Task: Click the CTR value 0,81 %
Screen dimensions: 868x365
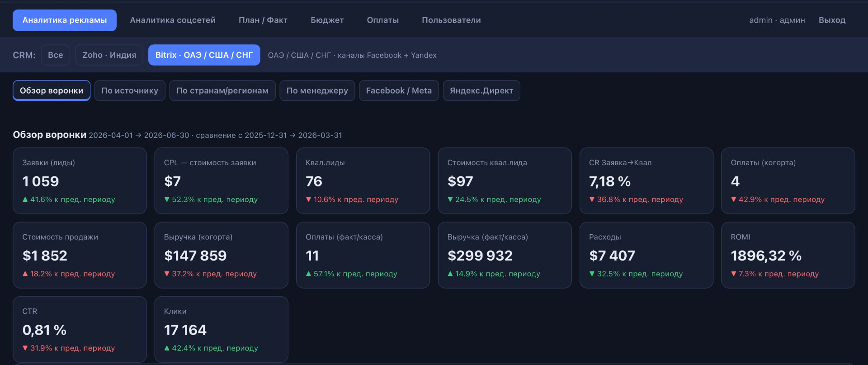Action: point(44,330)
